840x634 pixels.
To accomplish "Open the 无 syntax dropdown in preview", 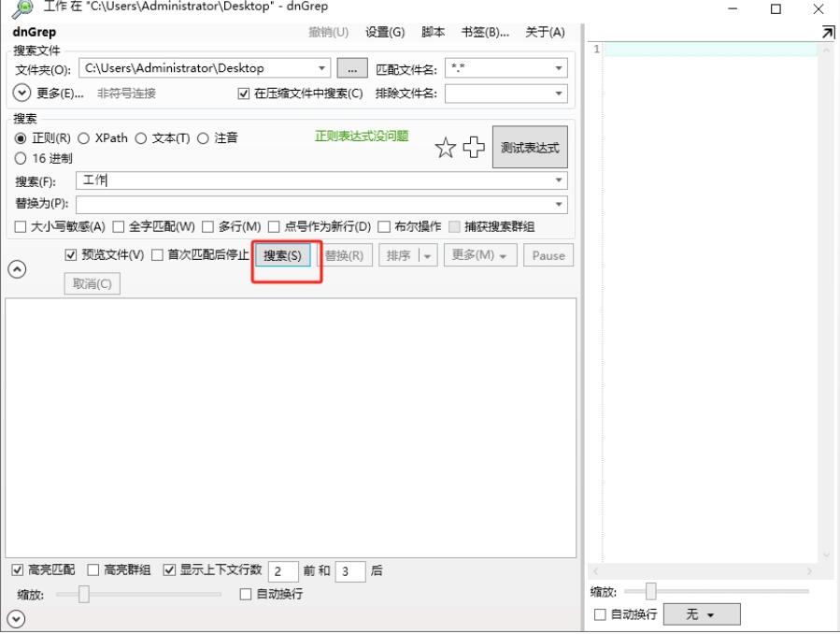I will 702,614.
